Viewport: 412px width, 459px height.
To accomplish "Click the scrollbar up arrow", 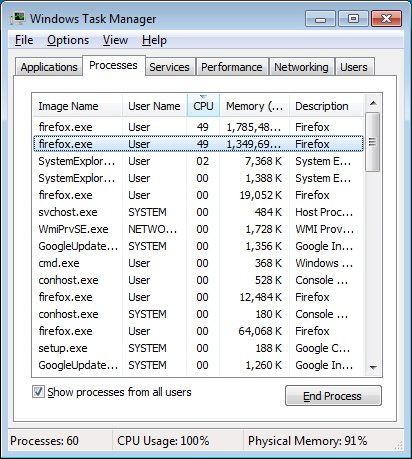I will click(373, 103).
